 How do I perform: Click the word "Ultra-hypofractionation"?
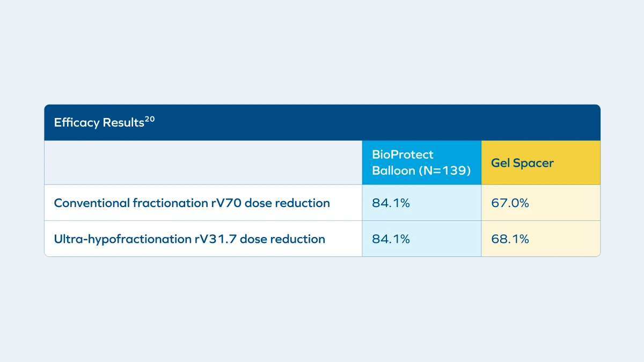[x=122, y=239]
